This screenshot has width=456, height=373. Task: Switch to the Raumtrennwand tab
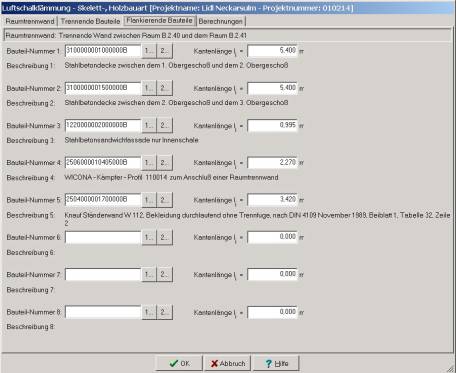pos(30,21)
